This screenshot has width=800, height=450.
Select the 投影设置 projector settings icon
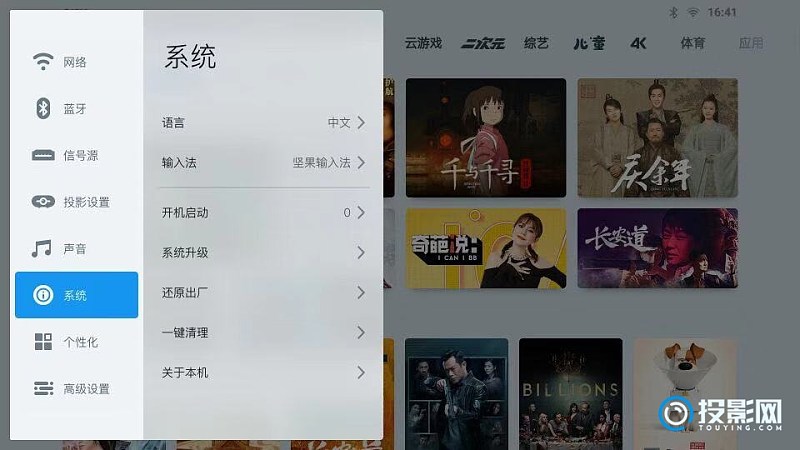point(43,202)
